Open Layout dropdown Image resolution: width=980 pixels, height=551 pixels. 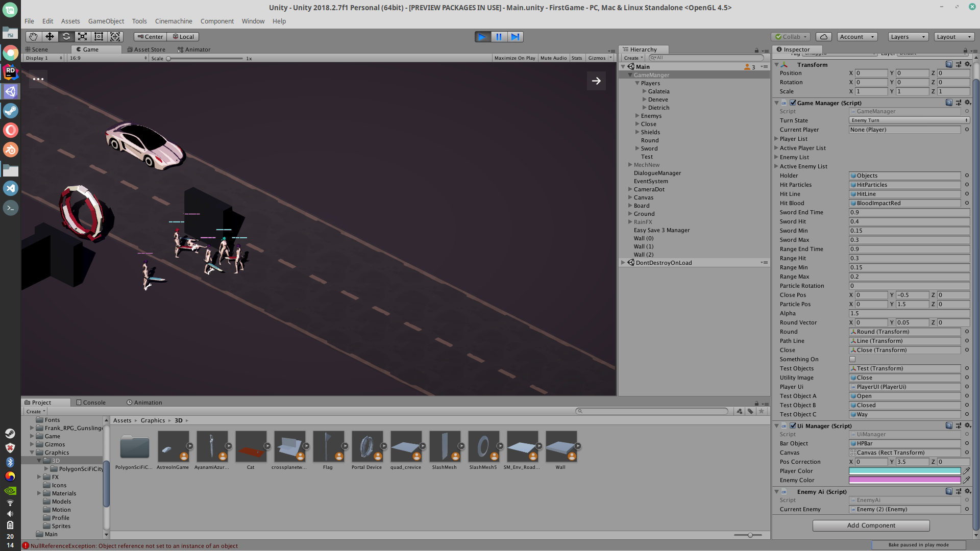click(x=954, y=37)
